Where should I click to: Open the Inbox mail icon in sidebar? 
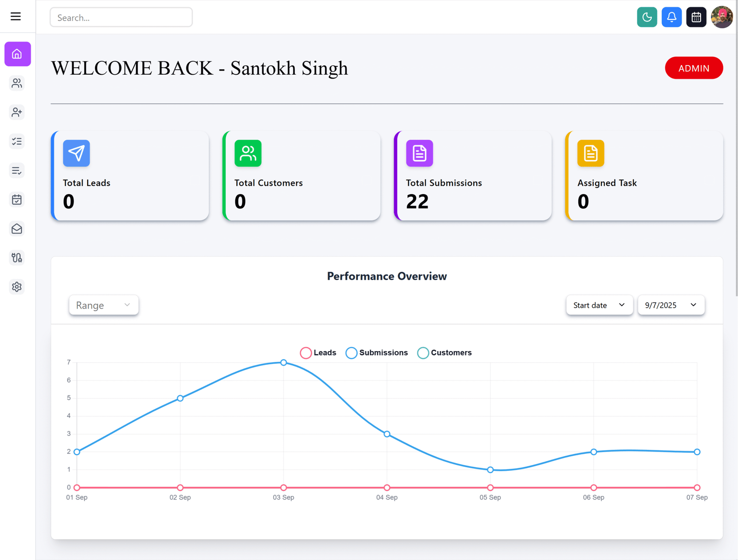click(17, 229)
